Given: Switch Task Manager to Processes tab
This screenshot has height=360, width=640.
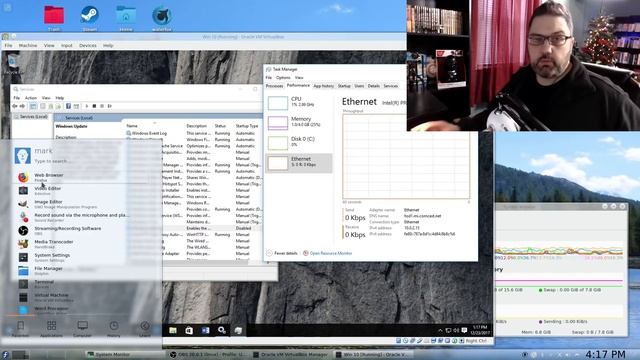Looking at the screenshot, I should click(x=274, y=86).
